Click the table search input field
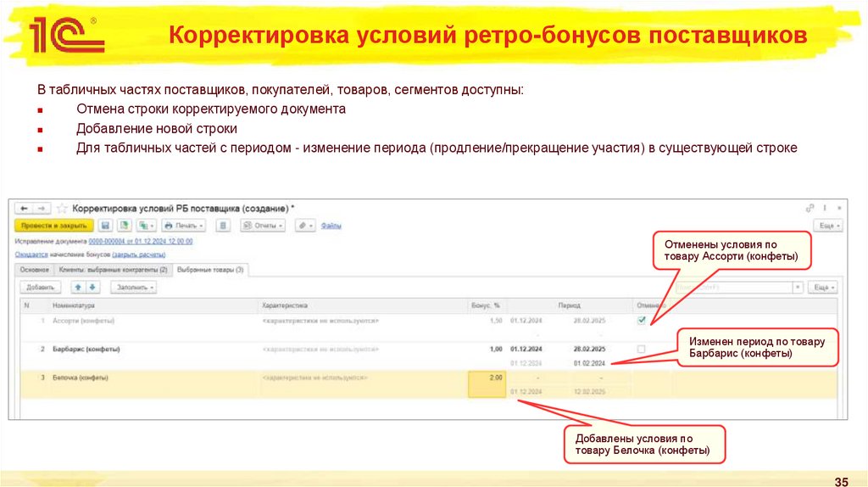Image resolution: width=868 pixels, height=487 pixels. click(x=735, y=288)
